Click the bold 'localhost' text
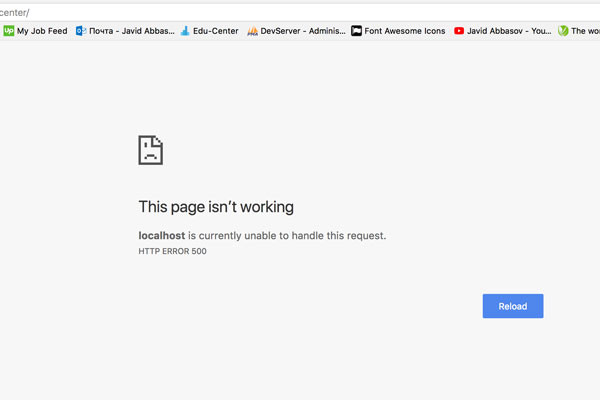Viewport: 600px width, 400px height. pyautogui.click(x=161, y=235)
